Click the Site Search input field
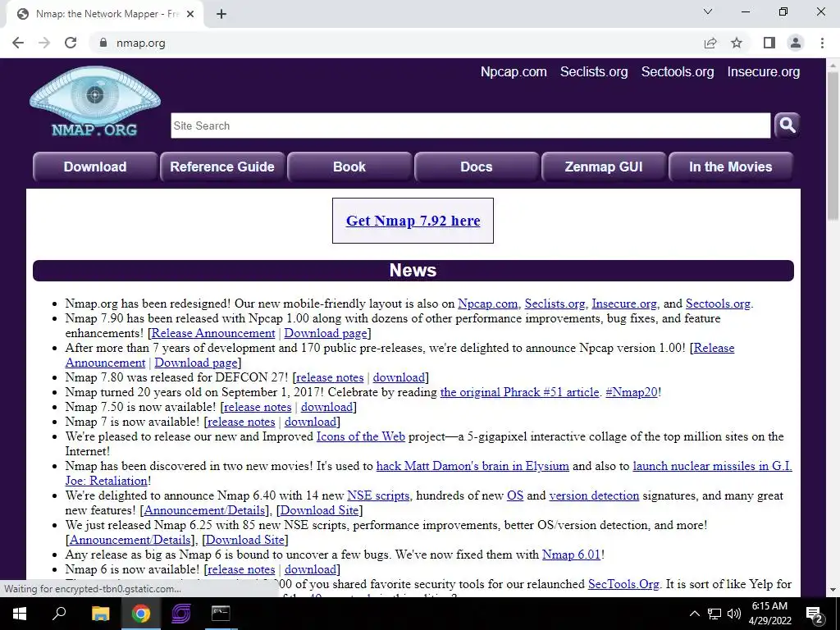 pyautogui.click(x=470, y=126)
